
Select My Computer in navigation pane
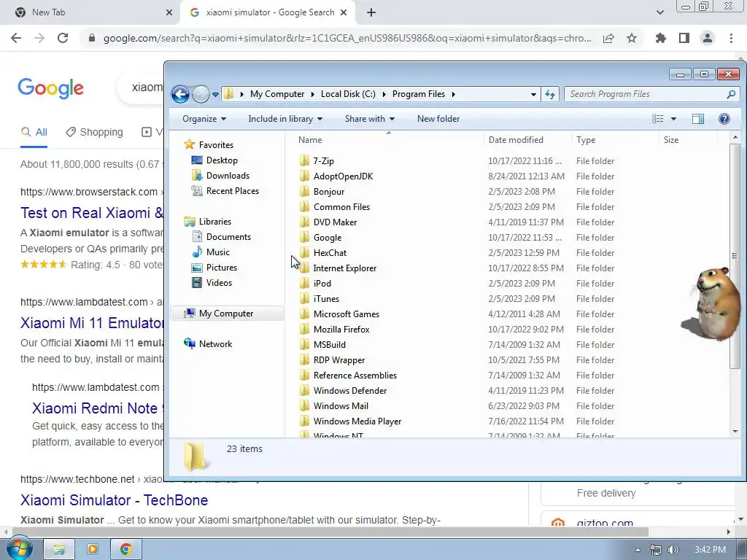tap(226, 314)
